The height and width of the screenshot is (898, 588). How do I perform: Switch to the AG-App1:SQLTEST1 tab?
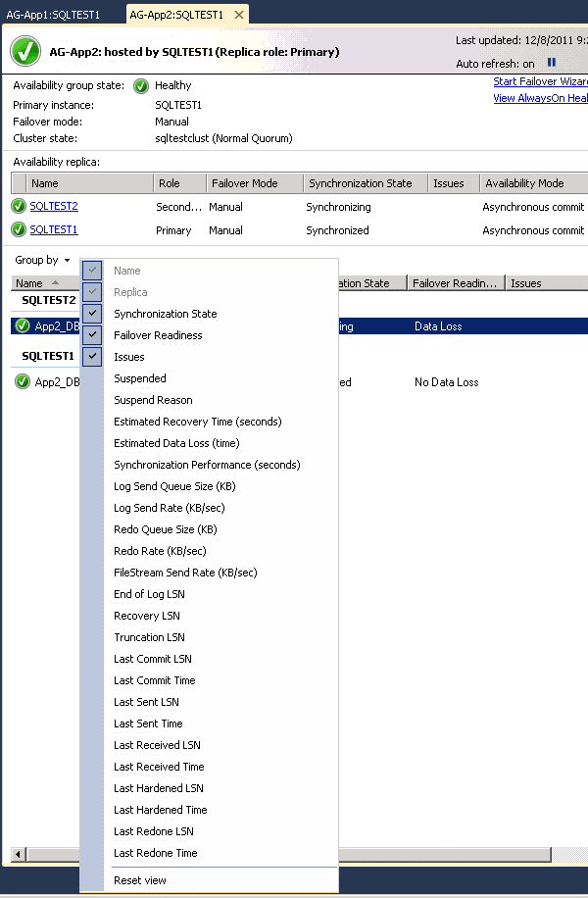[x=53, y=15]
